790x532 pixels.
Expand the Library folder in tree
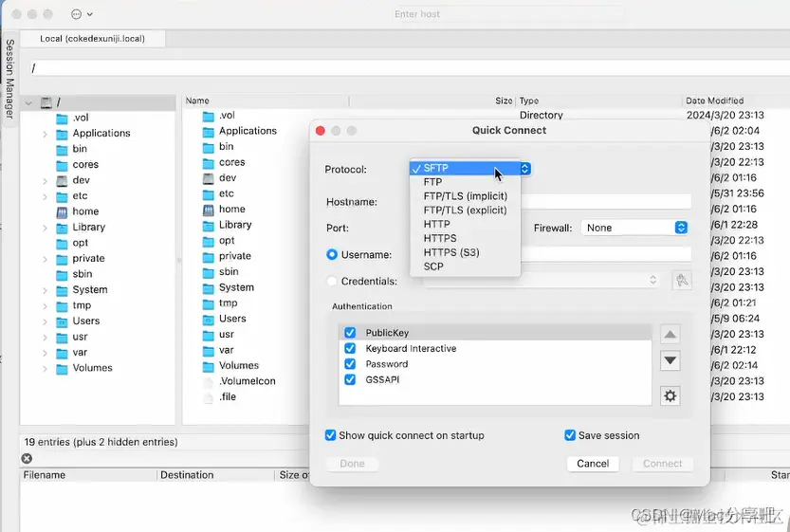point(45,228)
